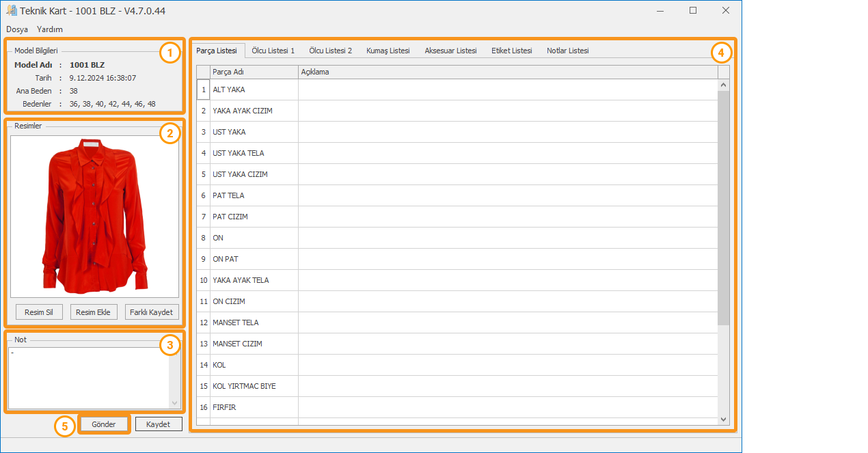Open the Dosya menu
The image size is (868, 453).
17,29
